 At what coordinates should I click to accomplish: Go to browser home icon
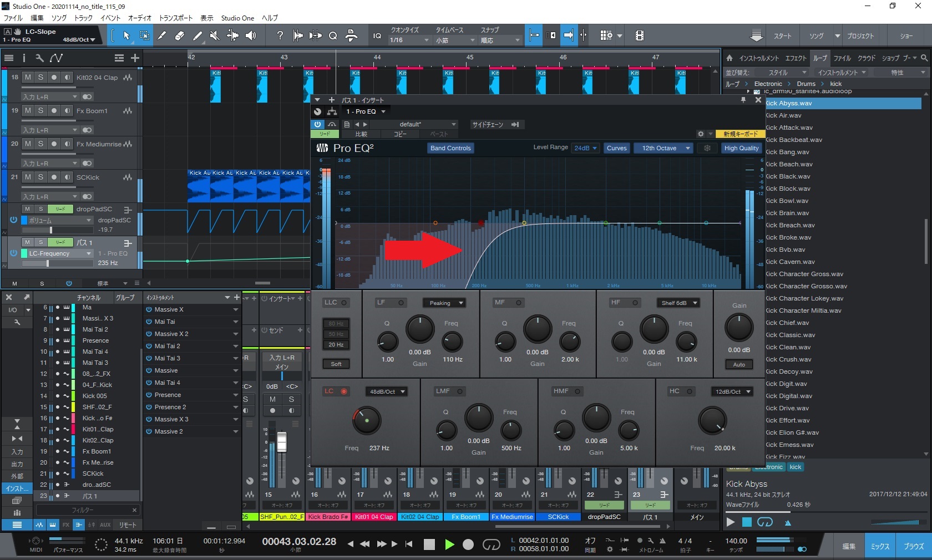point(730,58)
